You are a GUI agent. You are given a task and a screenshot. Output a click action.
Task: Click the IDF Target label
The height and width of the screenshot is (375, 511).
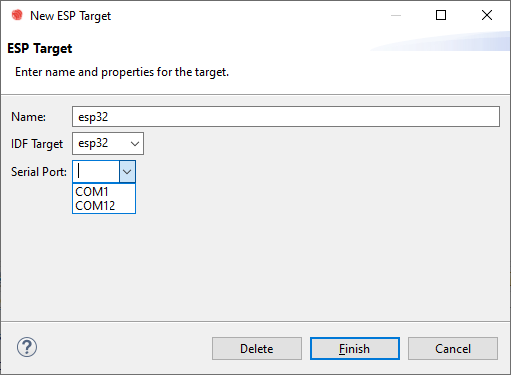[x=37, y=144]
